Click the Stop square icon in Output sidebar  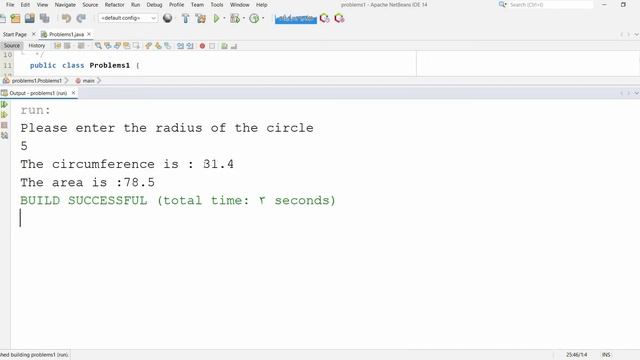pyautogui.click(x=4, y=125)
